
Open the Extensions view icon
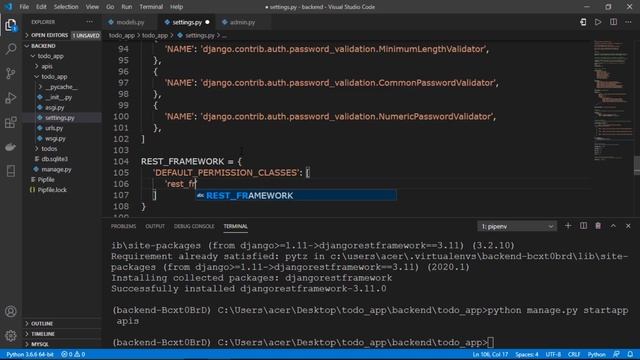(11, 122)
